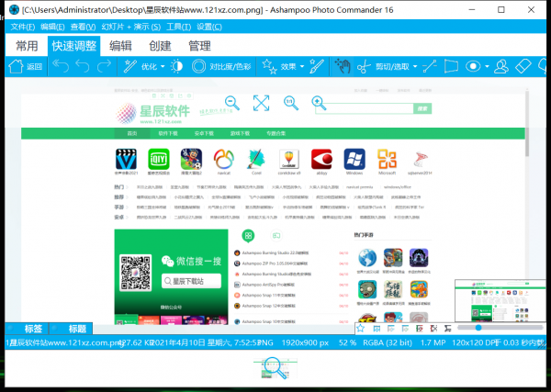Switch to the 快速调整 ribbon tab
551x392 pixels.
[73, 46]
